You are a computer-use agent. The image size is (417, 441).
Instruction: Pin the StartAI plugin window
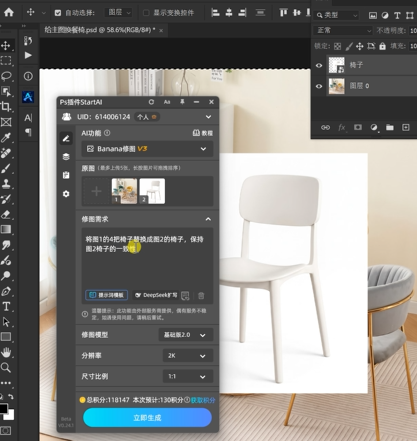tap(182, 102)
